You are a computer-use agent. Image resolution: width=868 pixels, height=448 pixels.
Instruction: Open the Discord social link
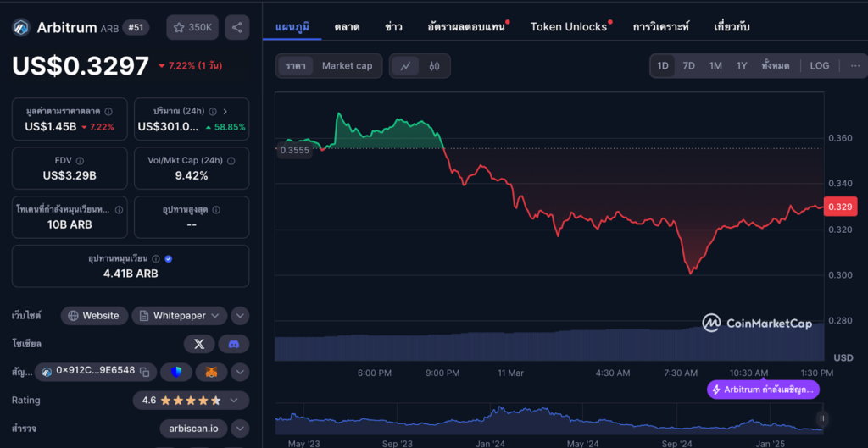(x=234, y=344)
